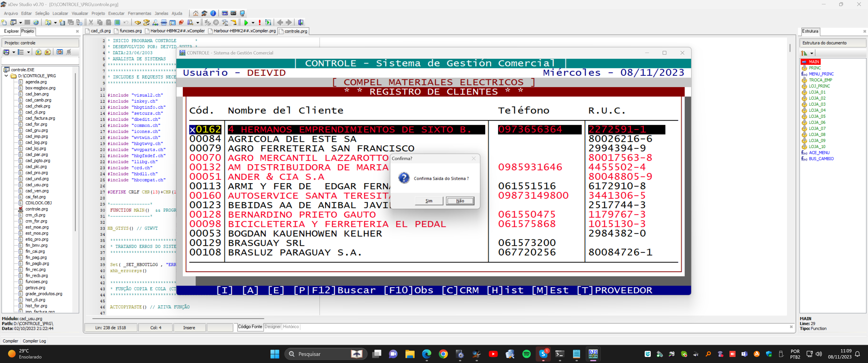Click the Sim button in Confirma dialog
The image size is (868, 363).
point(429,201)
